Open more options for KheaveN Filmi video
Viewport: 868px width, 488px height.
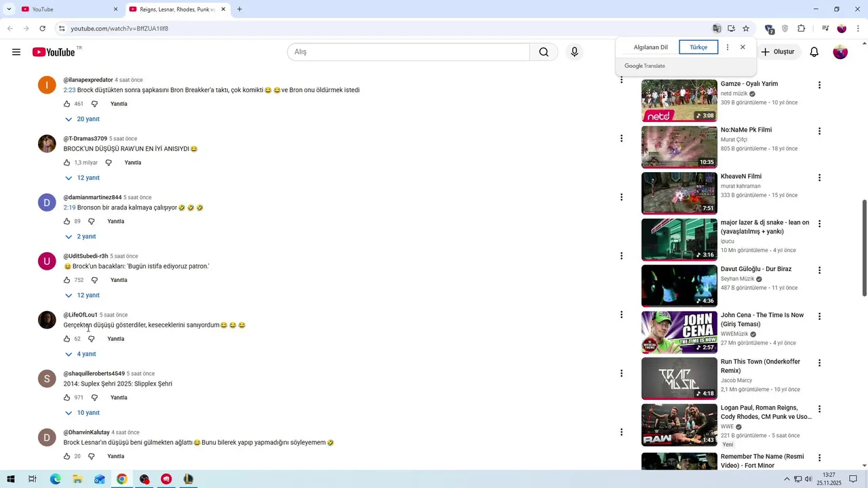tap(819, 178)
